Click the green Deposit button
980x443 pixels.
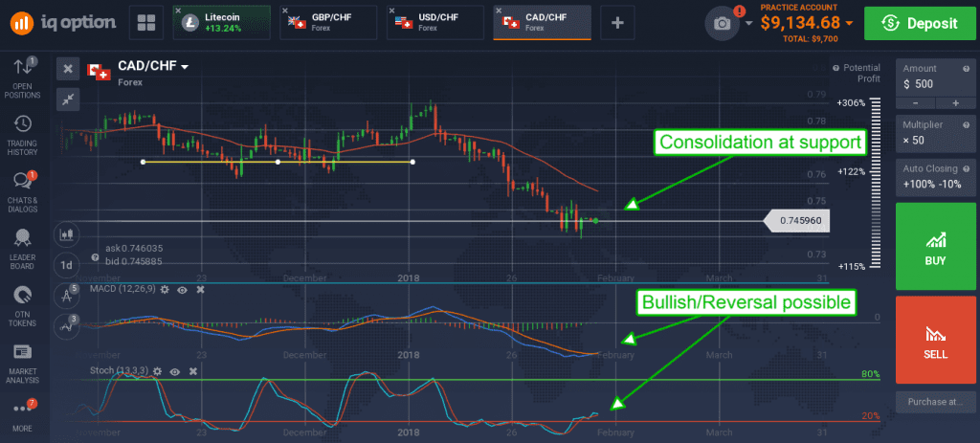922,23
